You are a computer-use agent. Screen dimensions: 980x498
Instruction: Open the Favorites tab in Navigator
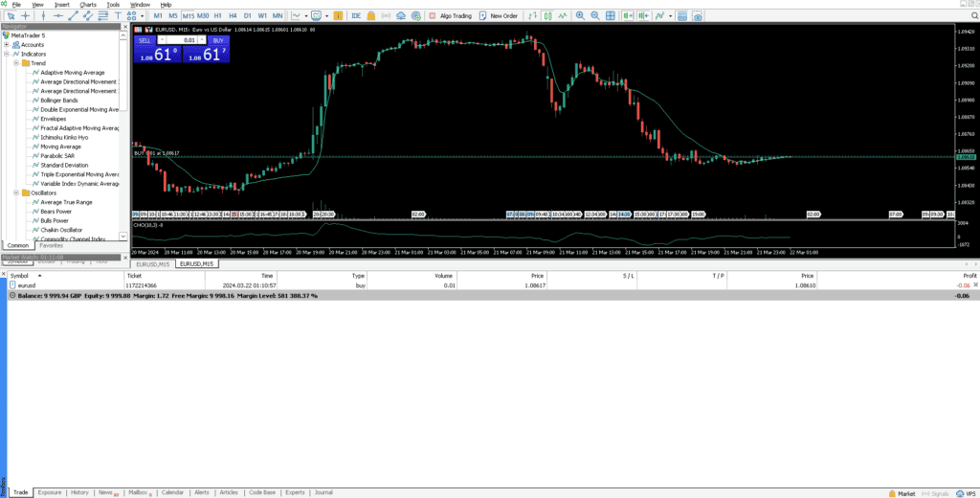point(52,245)
